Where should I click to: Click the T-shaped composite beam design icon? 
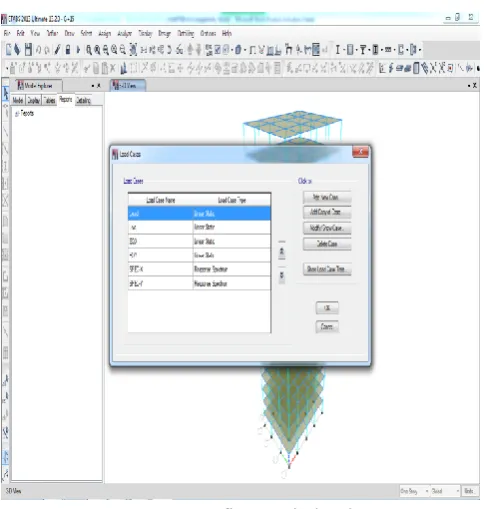[363, 50]
